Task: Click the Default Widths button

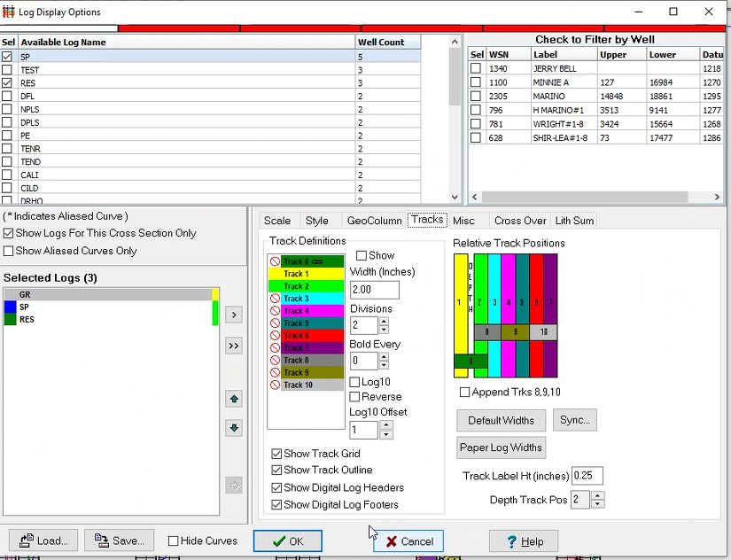Action: click(501, 420)
